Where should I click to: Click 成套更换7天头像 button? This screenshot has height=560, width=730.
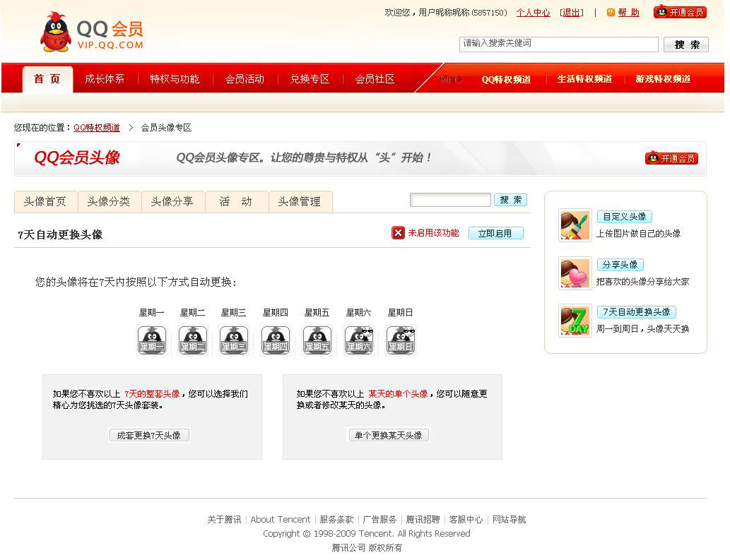pyautogui.click(x=149, y=435)
